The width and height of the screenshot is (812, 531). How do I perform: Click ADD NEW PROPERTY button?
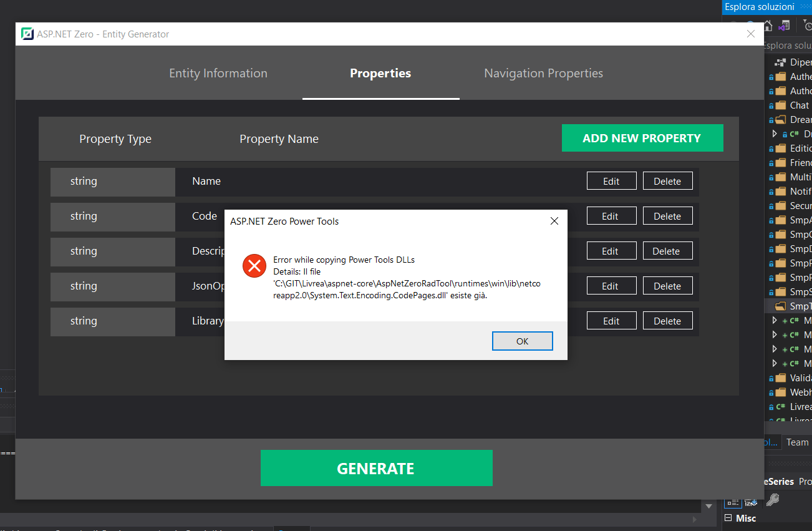tap(642, 138)
